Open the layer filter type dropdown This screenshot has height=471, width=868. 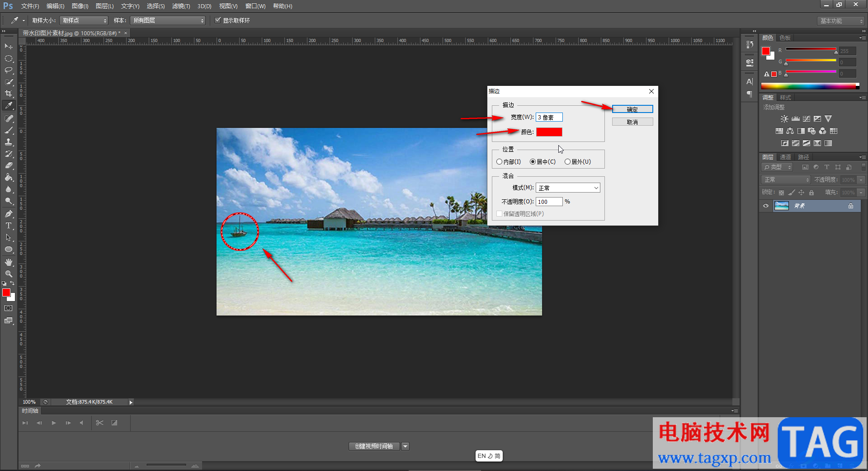777,167
